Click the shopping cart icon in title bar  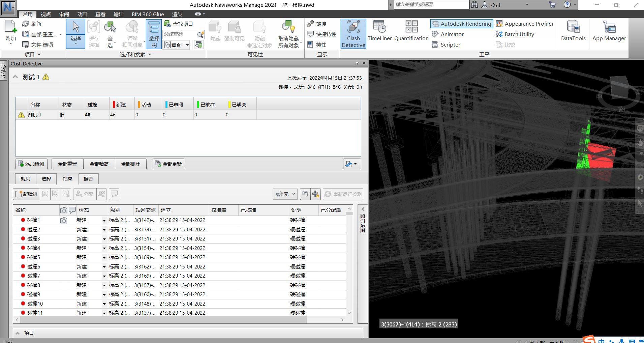pos(552,5)
